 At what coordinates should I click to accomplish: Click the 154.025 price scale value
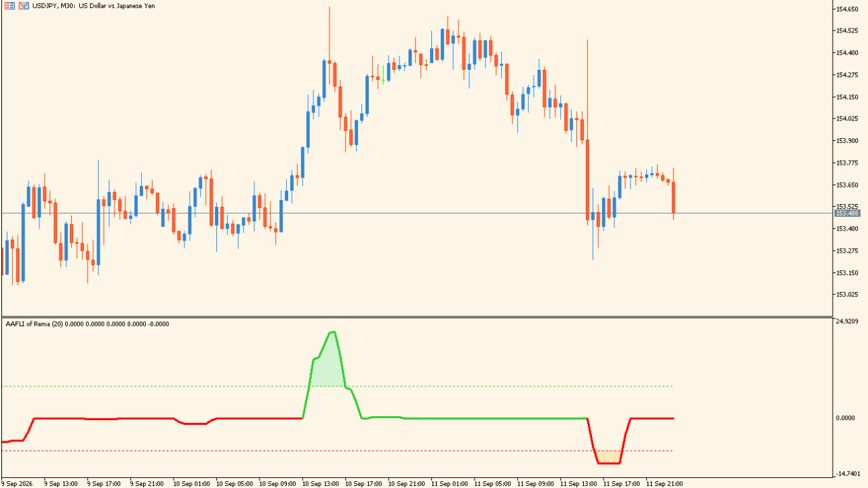[x=848, y=119]
